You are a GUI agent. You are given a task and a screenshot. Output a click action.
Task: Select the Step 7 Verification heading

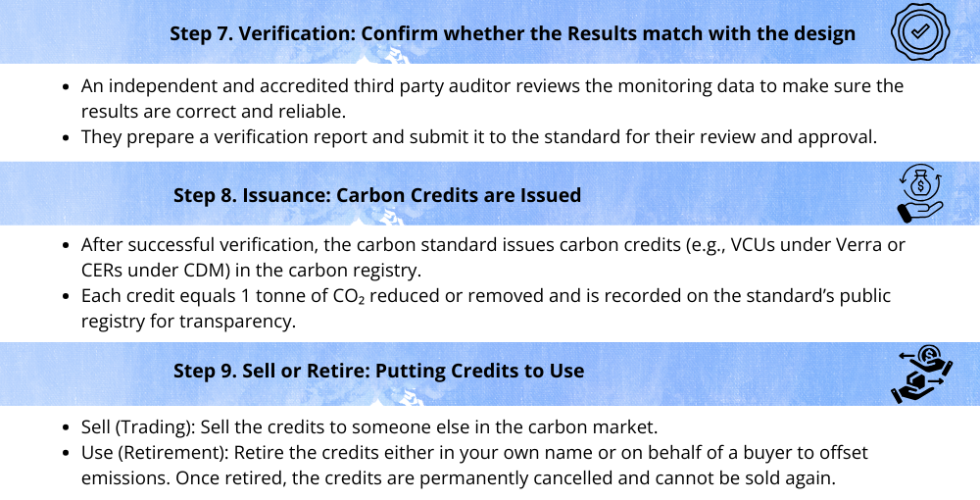point(512,33)
